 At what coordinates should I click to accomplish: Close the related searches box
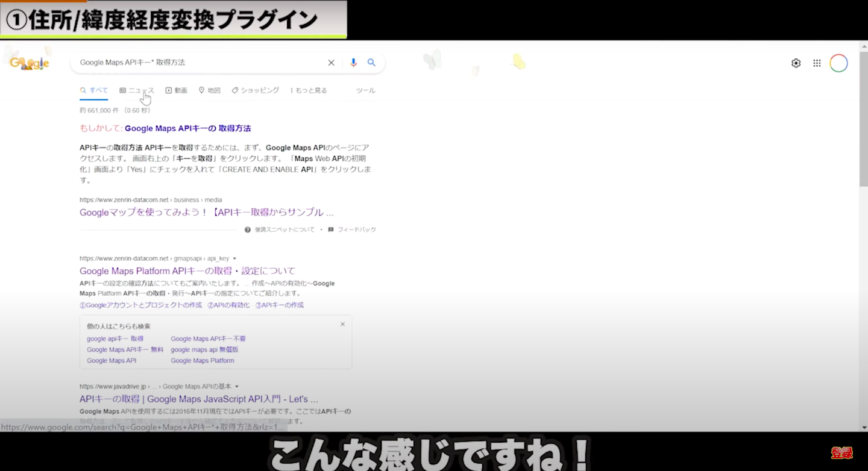point(342,324)
